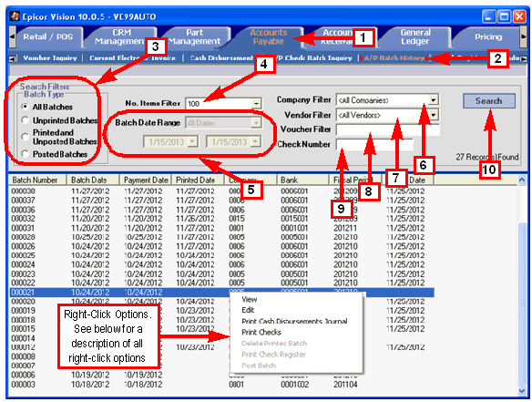Open the Voucher Inquiry link
Viewport: 532px width, 402px height.
(x=50, y=58)
